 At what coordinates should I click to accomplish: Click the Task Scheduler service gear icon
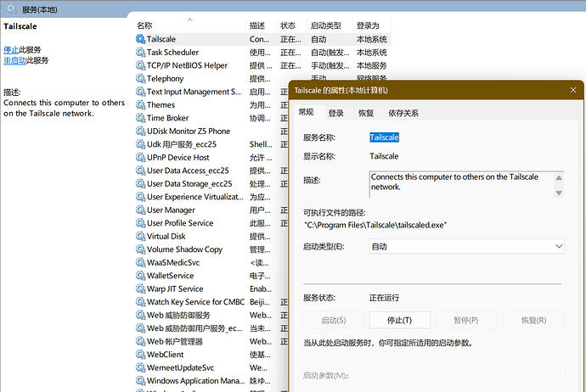[140, 53]
